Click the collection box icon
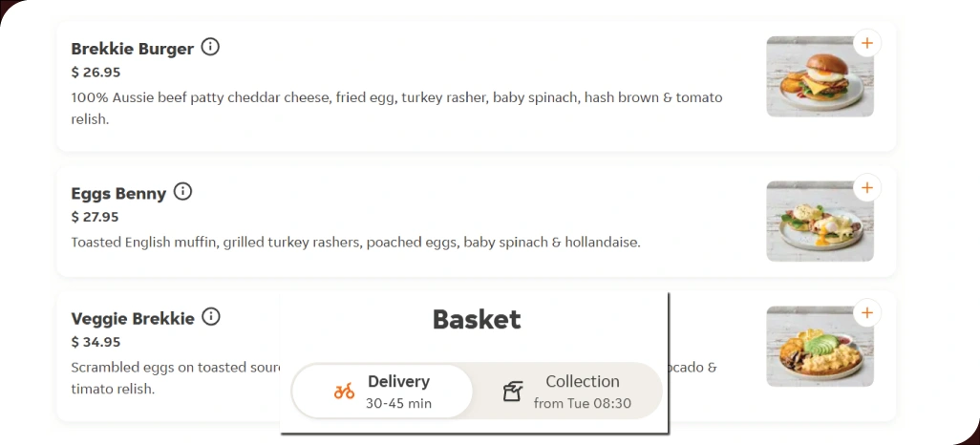The width and height of the screenshot is (980, 445). pos(513,392)
